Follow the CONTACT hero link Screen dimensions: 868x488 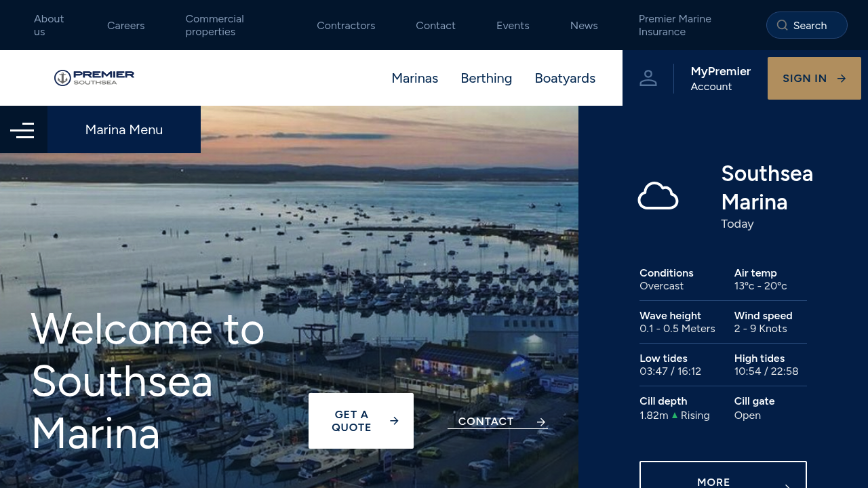(x=498, y=422)
